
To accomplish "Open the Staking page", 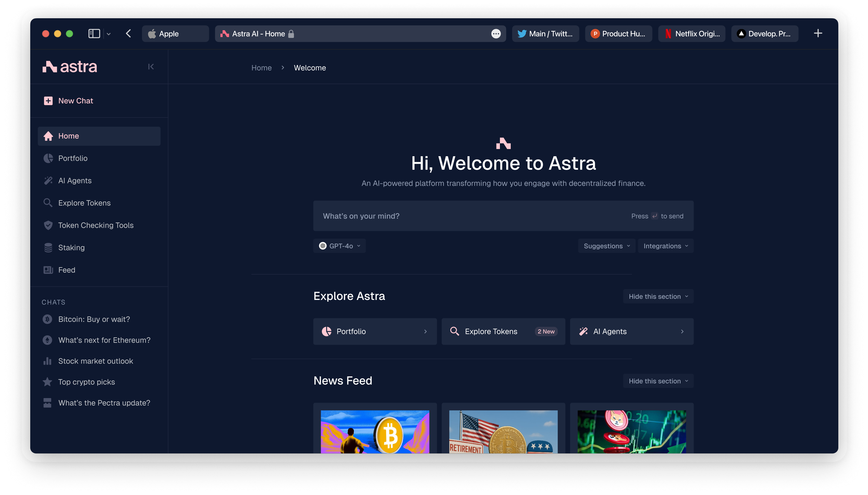I will click(x=99, y=247).
